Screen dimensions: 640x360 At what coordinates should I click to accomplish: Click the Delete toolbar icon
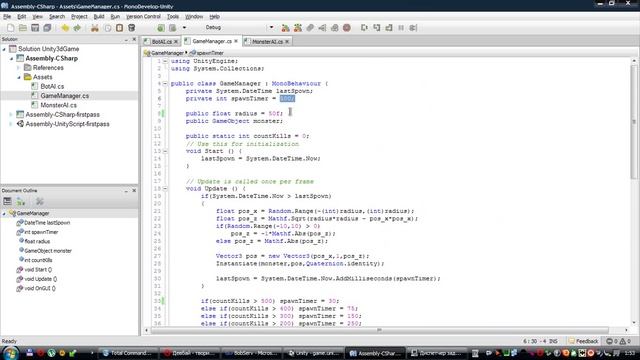tap(131, 28)
